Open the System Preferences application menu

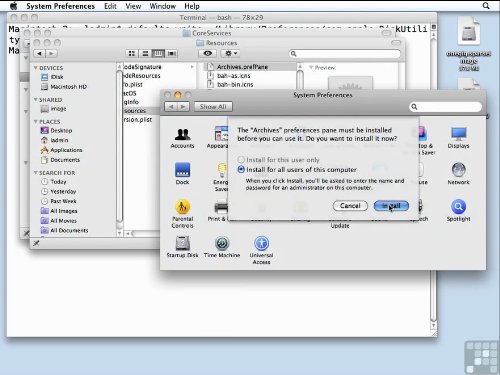pyautogui.click(x=60, y=6)
